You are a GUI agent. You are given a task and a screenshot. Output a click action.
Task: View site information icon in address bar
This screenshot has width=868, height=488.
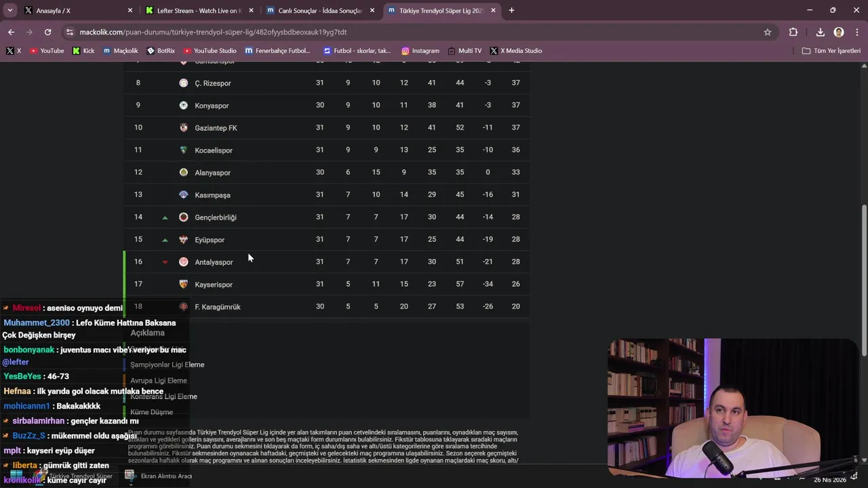pos(69,32)
